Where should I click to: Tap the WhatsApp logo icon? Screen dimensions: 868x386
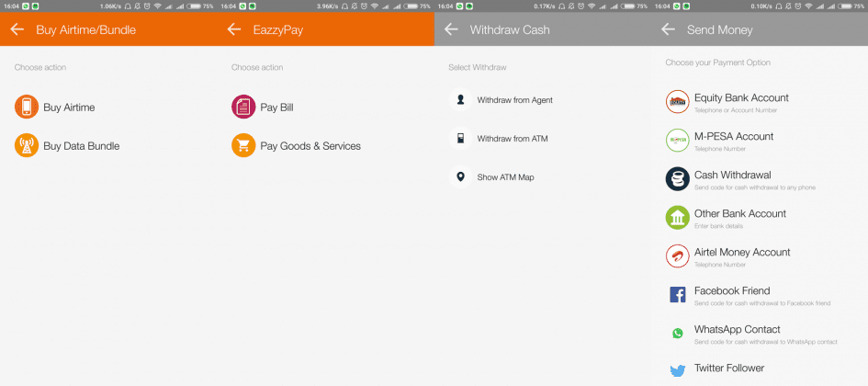678,334
